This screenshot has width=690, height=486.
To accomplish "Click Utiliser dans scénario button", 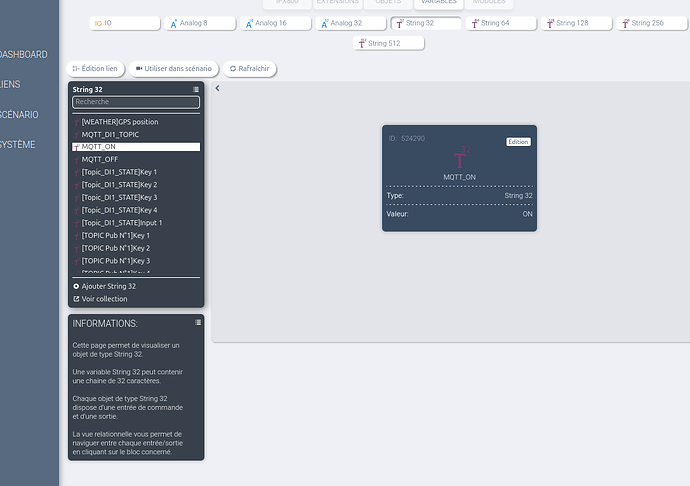I will coord(174,69).
